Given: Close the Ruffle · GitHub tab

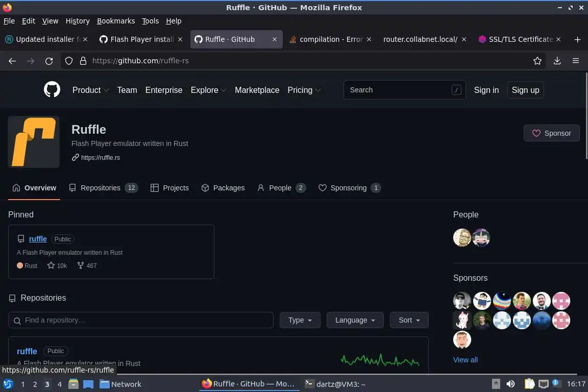Looking at the screenshot, I should 275,39.
